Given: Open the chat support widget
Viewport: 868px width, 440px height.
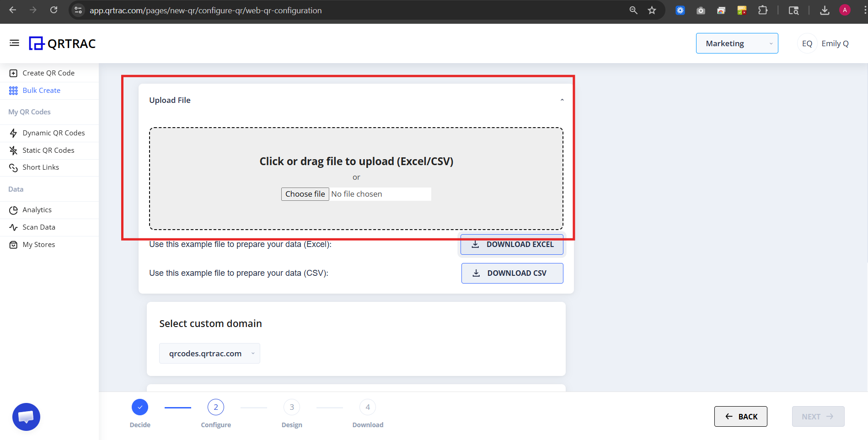Looking at the screenshot, I should (26, 417).
